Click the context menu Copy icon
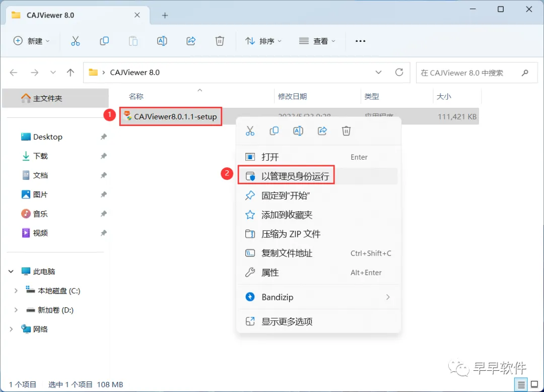The height and width of the screenshot is (392, 544). [274, 131]
